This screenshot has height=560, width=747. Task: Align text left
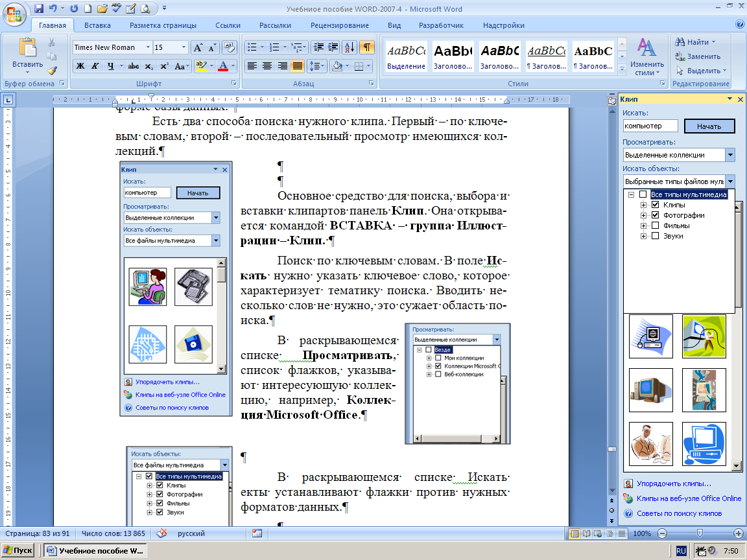click(252, 66)
